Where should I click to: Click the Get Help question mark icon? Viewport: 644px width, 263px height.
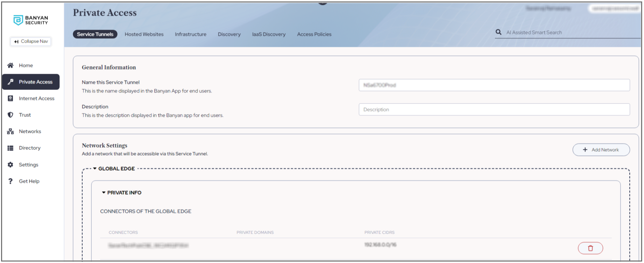(x=11, y=181)
